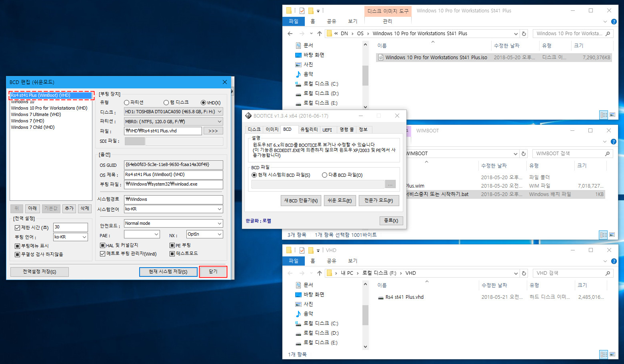Click the search icon in VHD 검색 box

(x=608, y=273)
